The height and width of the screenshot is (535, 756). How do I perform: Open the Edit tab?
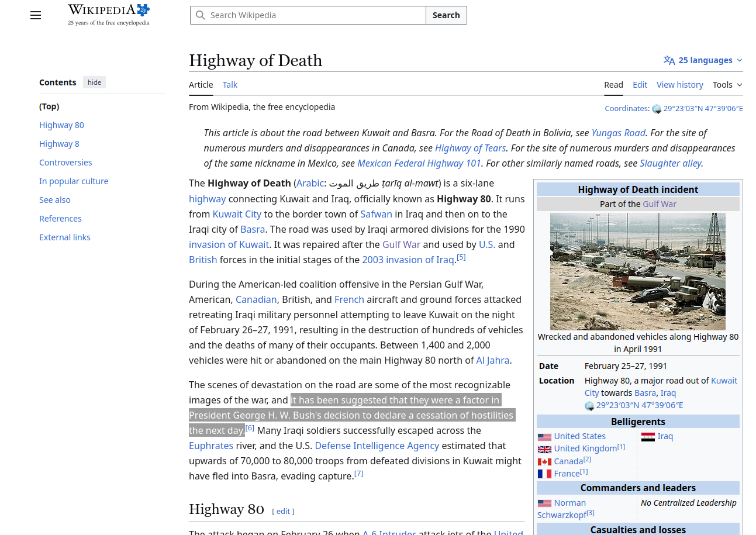click(640, 85)
